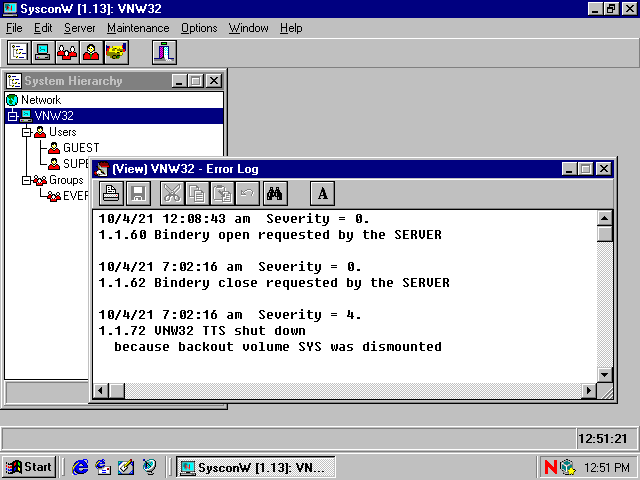Click the Error Log window title icon
The width and height of the screenshot is (640, 480).
101,169
